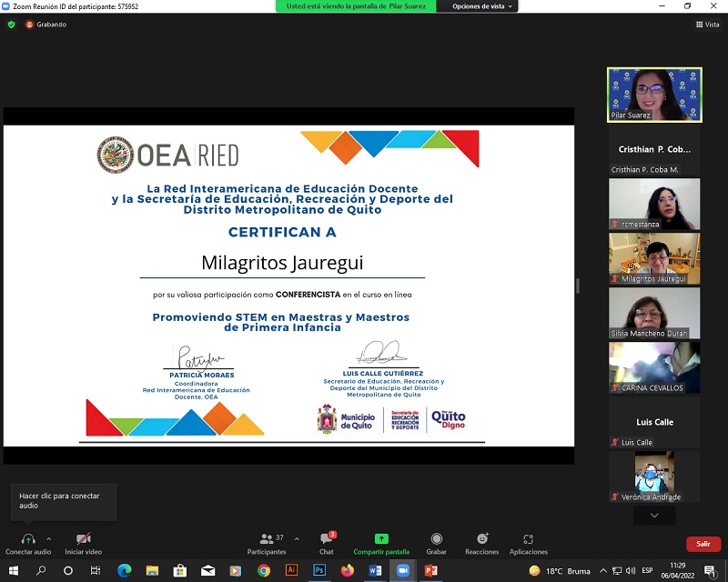Open Windows taskbar search

click(41, 570)
